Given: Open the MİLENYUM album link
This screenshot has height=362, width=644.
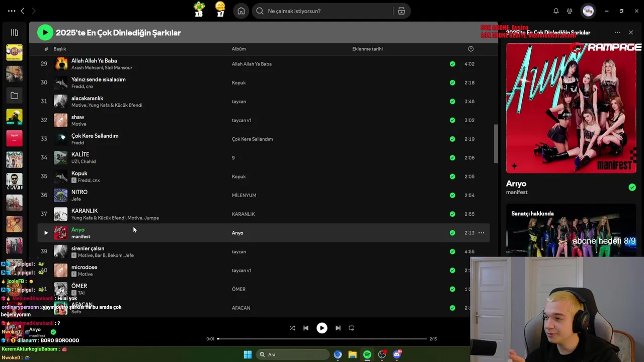Looking at the screenshot, I should pyautogui.click(x=244, y=195).
